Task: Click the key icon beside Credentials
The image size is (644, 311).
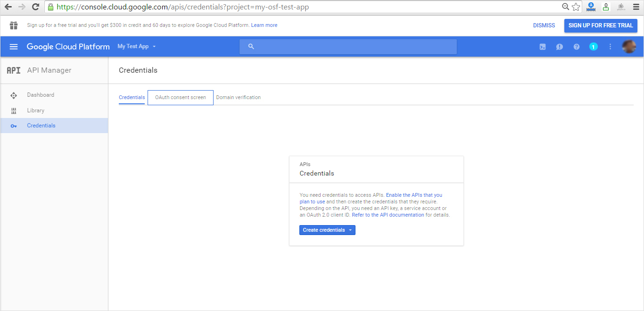Action: 14,126
